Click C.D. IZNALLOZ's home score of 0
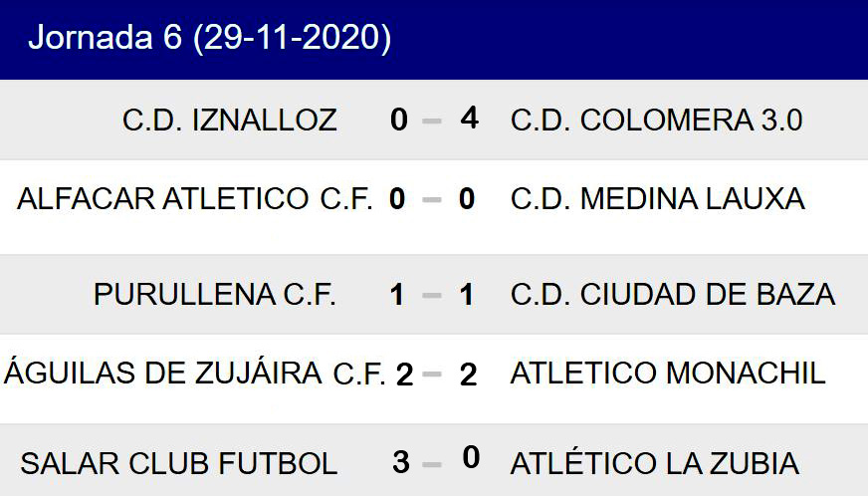This screenshot has height=503, width=868. tap(399, 121)
